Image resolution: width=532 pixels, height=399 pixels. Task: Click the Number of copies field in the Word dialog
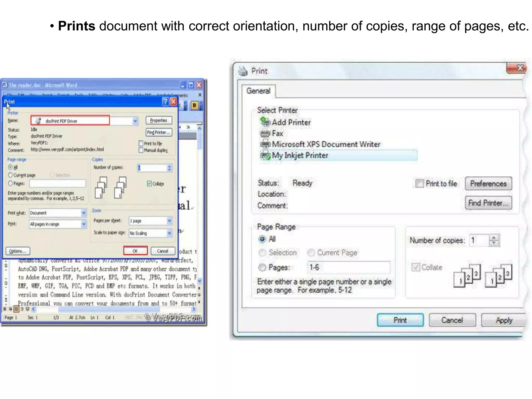click(152, 168)
